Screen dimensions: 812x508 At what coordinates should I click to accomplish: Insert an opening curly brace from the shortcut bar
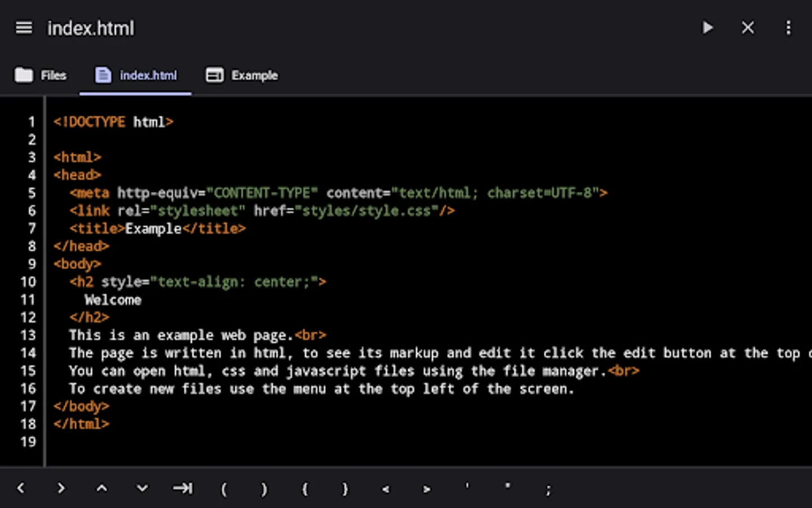(305, 489)
